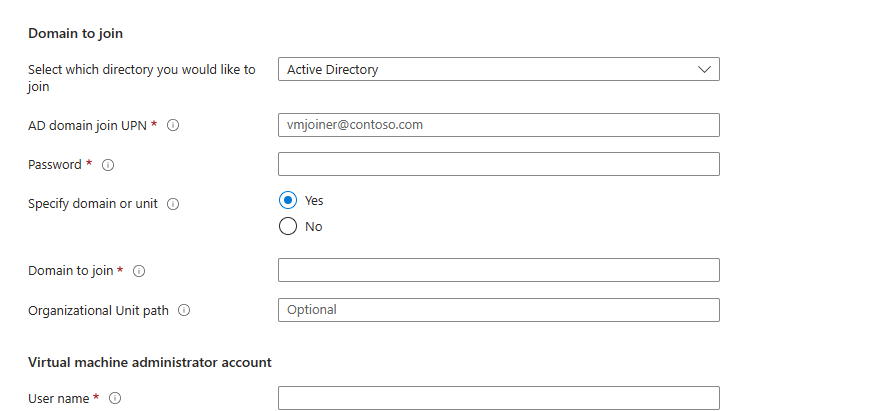Click the 'Specify domain or unit' label

tap(93, 204)
